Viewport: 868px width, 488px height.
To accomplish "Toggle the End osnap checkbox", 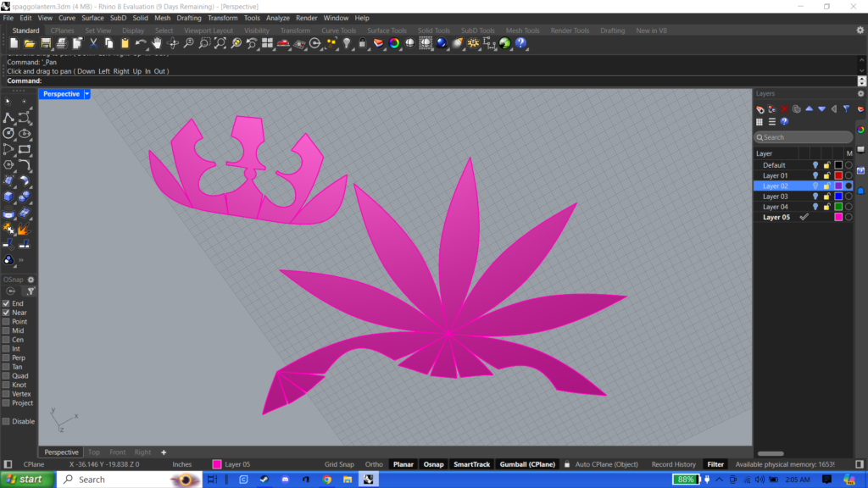I will [x=6, y=303].
